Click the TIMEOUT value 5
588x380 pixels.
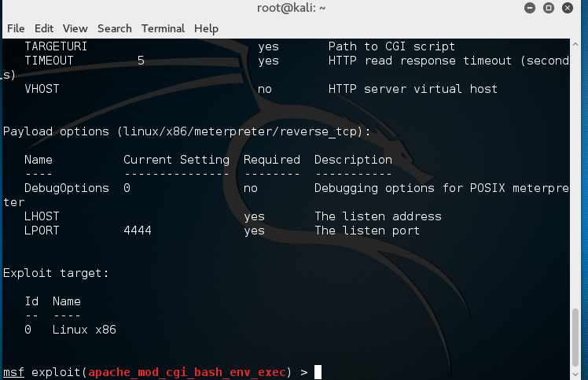141,61
